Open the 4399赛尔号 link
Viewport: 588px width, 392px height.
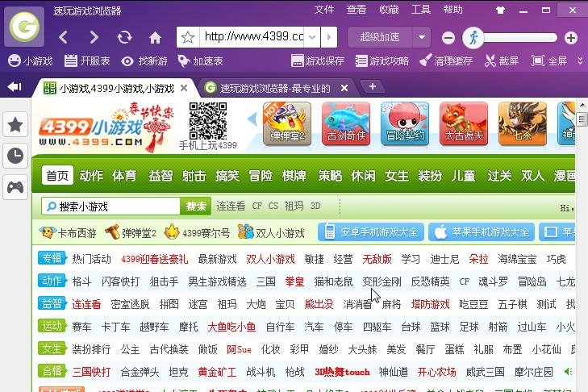click(197, 233)
